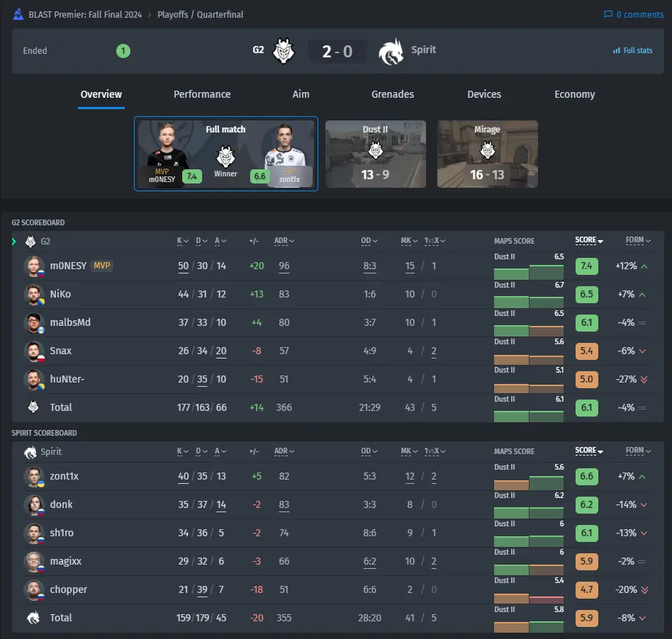The height and width of the screenshot is (639, 672).
Task: Click the MVP badge next to m0NESY's name
Action: (102, 266)
